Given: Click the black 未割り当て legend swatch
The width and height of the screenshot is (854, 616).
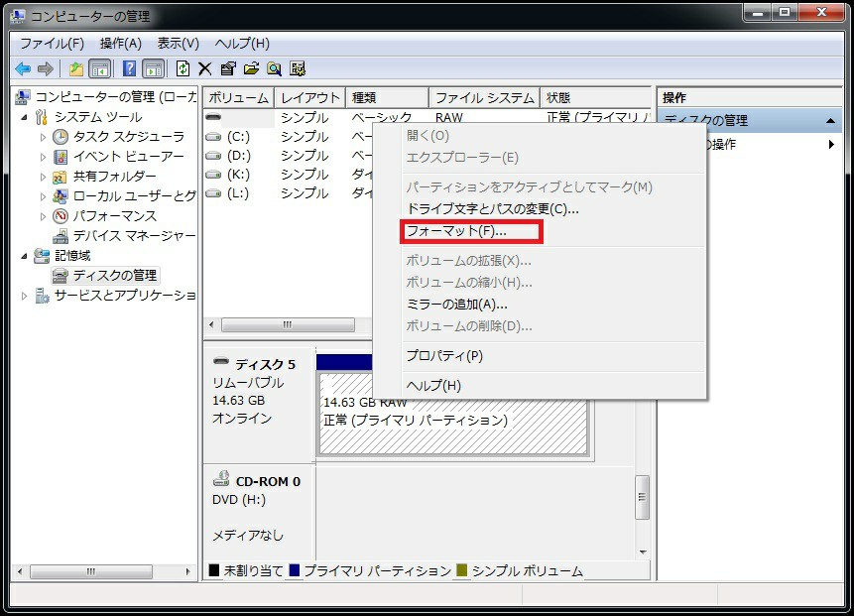Looking at the screenshot, I should (x=214, y=570).
